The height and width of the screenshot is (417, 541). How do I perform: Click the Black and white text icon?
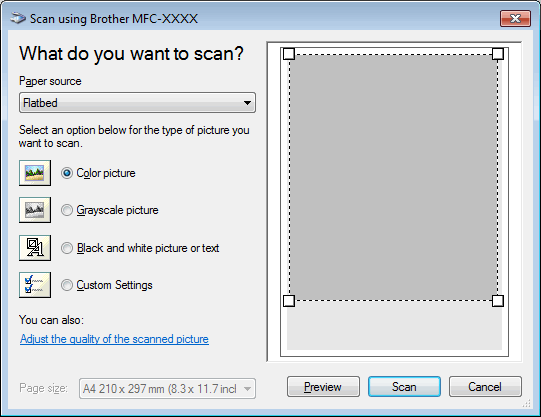35,248
